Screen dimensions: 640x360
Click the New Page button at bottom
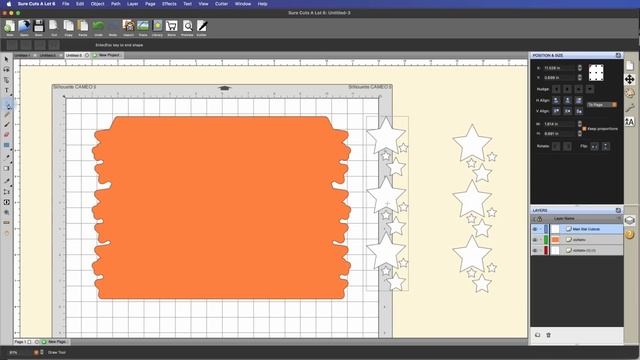(54, 342)
